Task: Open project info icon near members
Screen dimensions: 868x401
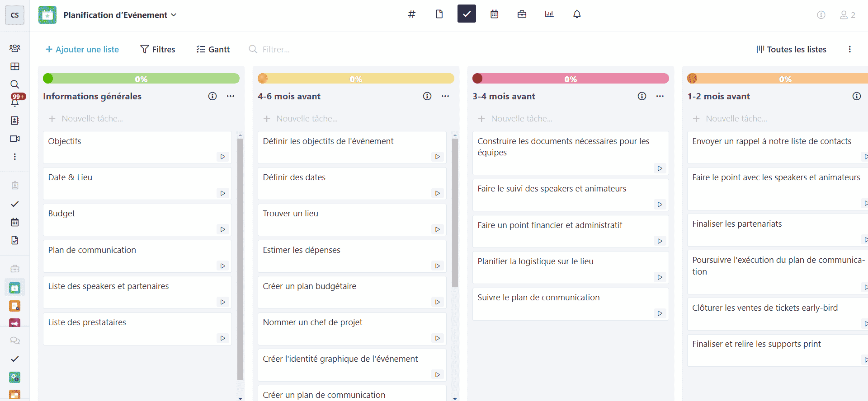Action: [x=821, y=15]
